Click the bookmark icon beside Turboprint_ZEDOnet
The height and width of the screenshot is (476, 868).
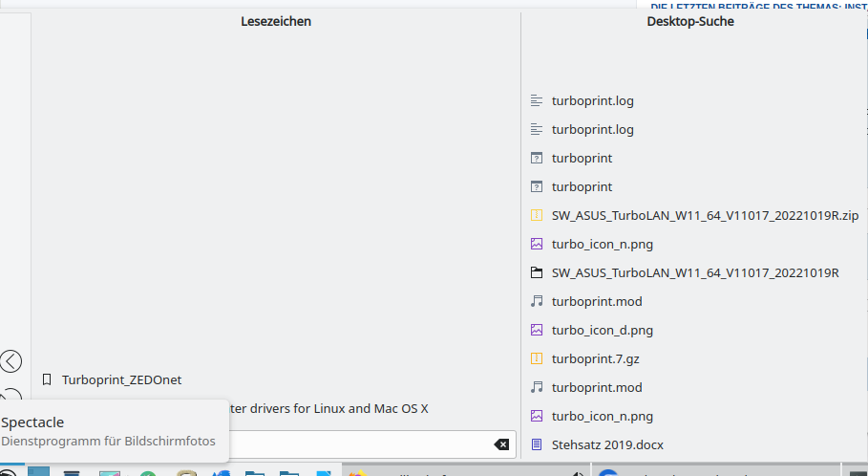47,379
